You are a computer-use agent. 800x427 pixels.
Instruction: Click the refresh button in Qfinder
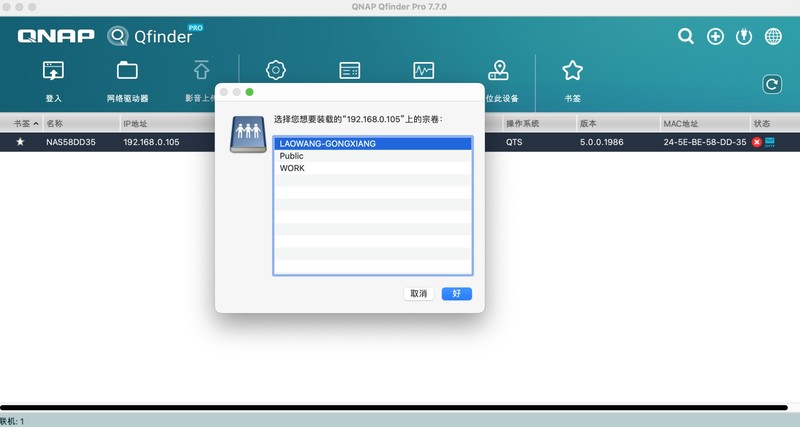(772, 84)
